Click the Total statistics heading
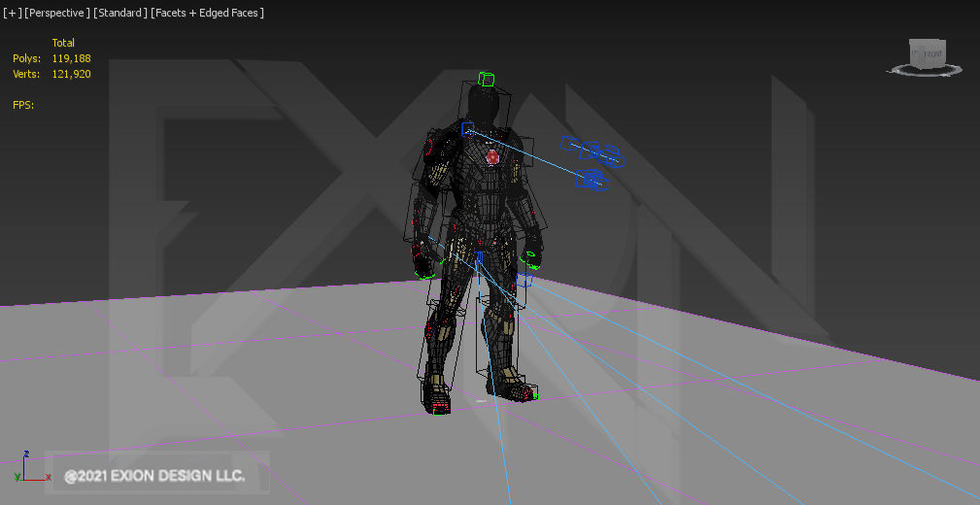Screen dimensions: 980x505 (63, 43)
